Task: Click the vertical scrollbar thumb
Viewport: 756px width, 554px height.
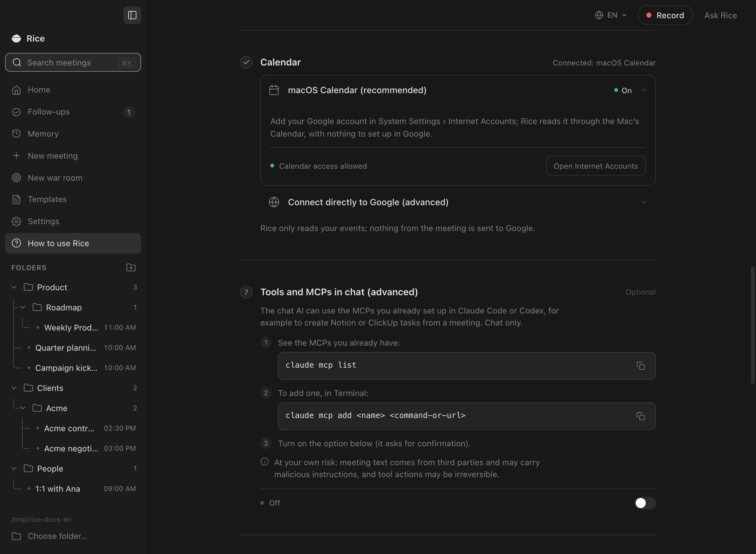Action: point(753,325)
